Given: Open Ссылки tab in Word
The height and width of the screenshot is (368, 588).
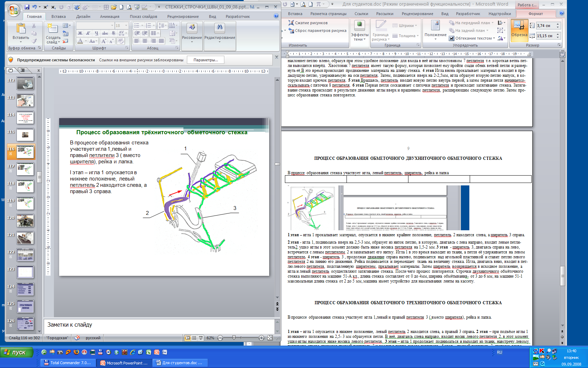Looking at the screenshot, I should point(361,14).
